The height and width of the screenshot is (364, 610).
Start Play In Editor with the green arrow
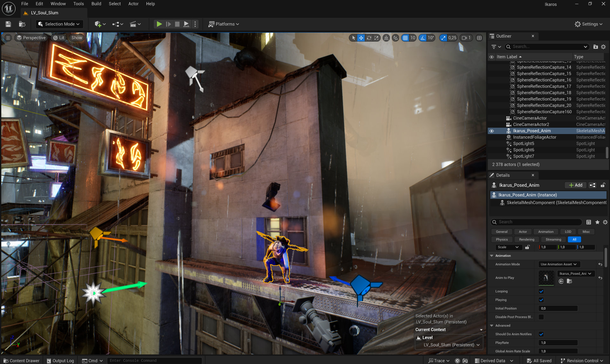[x=159, y=24]
